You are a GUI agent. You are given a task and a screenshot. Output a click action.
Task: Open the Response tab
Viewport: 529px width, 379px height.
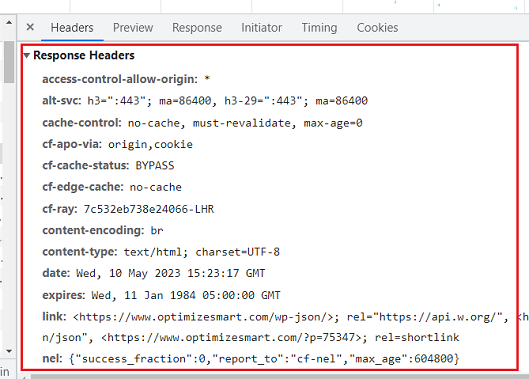point(197,28)
